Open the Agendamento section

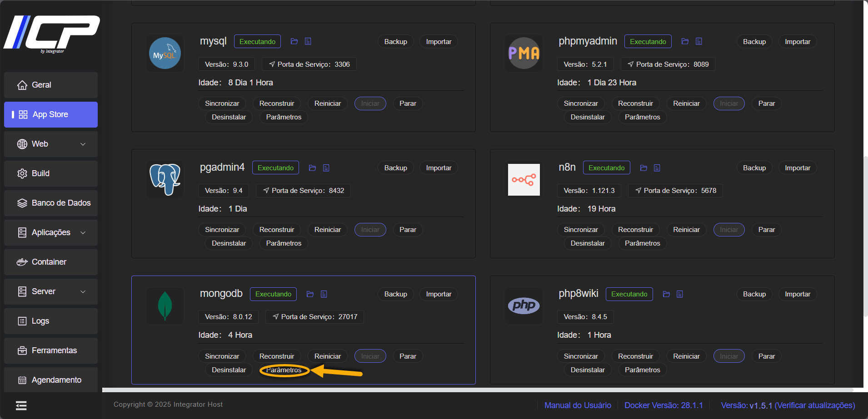51,380
